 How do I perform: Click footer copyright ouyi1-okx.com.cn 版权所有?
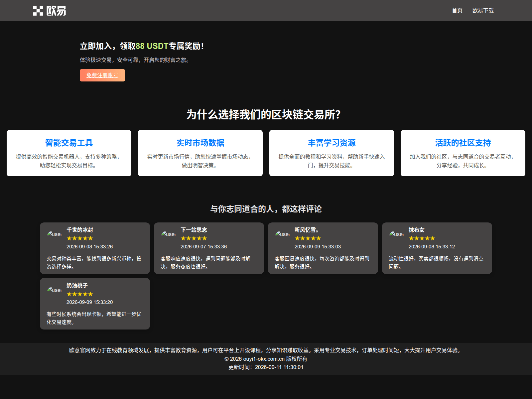click(266, 359)
